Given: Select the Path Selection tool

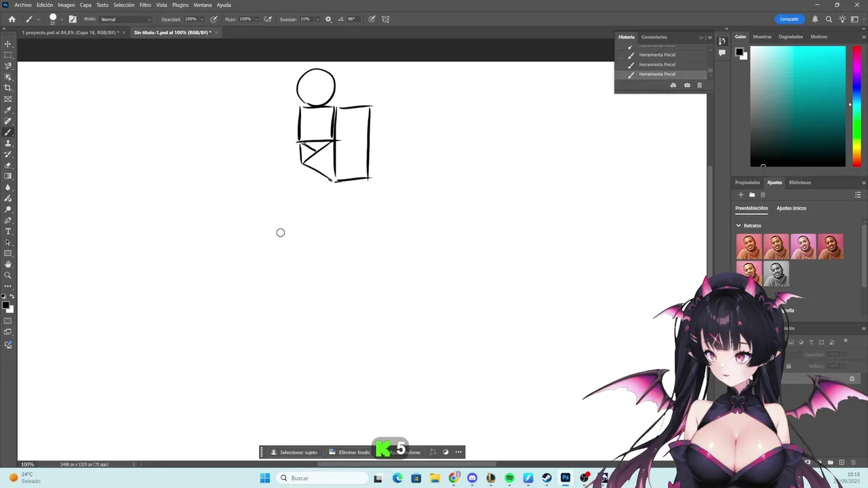Looking at the screenshot, I should 8,242.
